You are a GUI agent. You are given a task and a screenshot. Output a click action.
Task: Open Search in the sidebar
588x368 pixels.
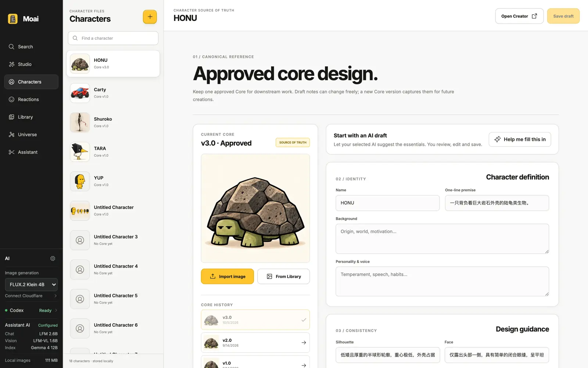click(x=31, y=47)
